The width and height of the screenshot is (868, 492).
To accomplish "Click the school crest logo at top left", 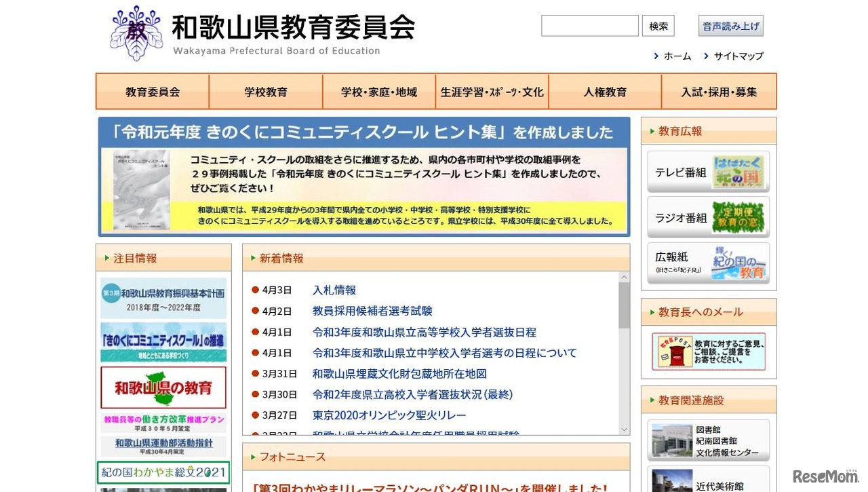I will 136,33.
